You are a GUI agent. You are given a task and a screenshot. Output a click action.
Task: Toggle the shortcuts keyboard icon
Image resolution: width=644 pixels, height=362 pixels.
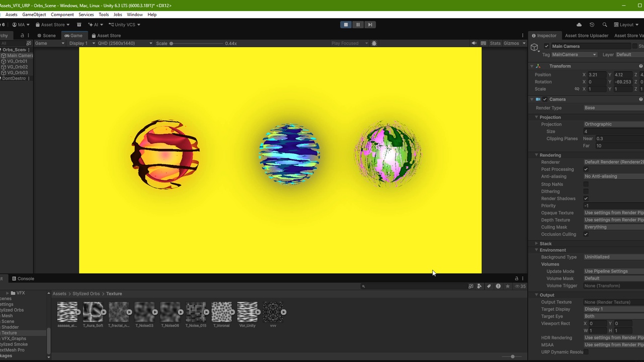pyautogui.click(x=484, y=43)
